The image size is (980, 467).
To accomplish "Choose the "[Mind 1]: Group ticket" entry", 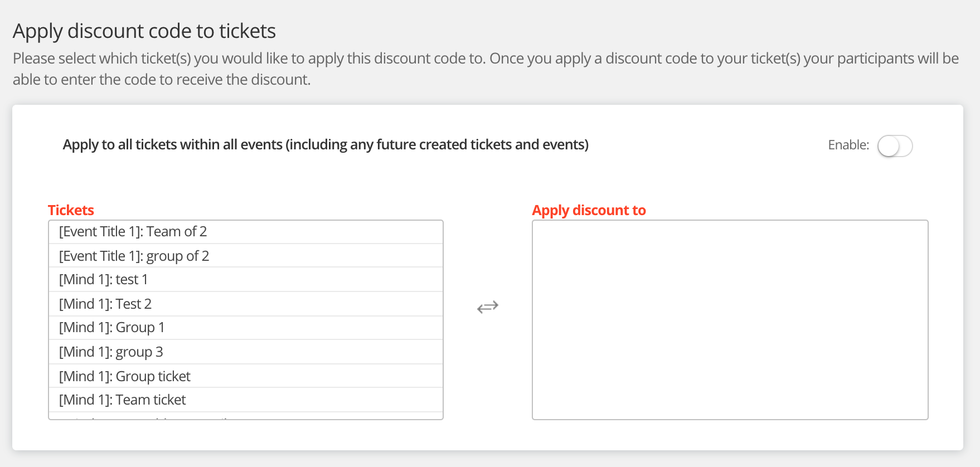I will tap(125, 376).
